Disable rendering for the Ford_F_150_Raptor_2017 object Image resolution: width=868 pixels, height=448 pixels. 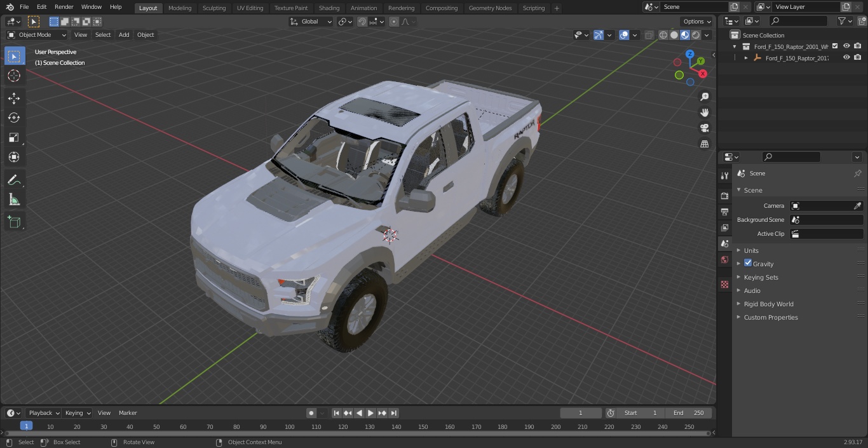(x=858, y=57)
